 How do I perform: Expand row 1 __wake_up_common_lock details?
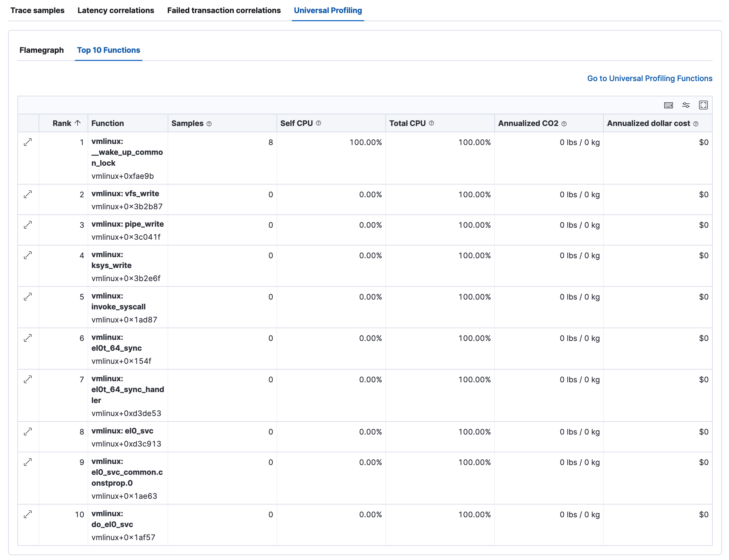[28, 142]
